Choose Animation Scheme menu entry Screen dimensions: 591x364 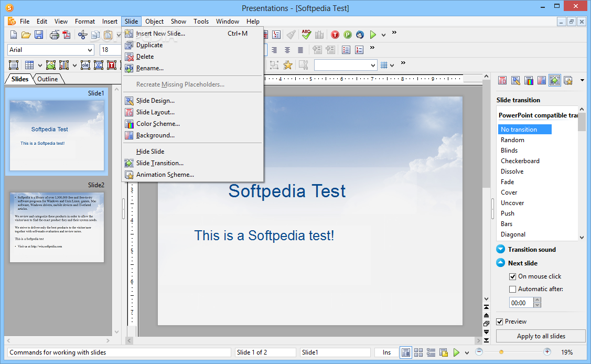click(192, 175)
